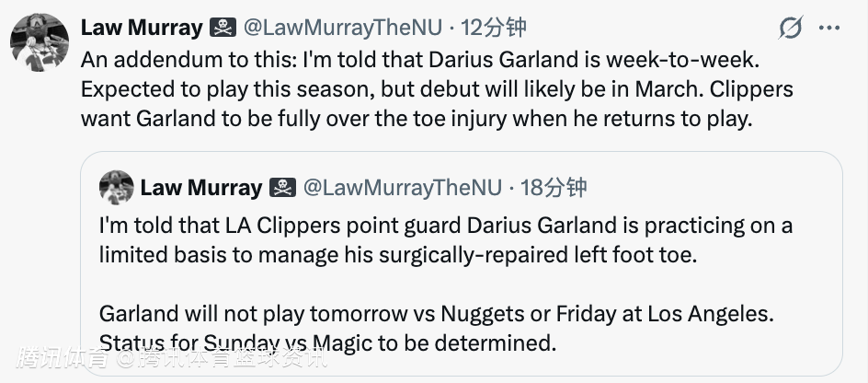Click the line starting "Expected to play this season"
Viewport: 868px width, 383px height.
coord(437,90)
